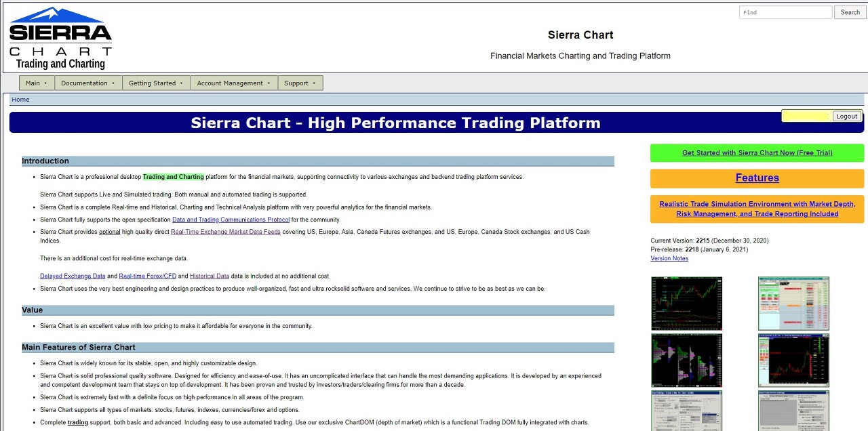Image resolution: width=868 pixels, height=431 pixels.
Task: Click the highlighted Trading and Charting text
Action: tap(173, 177)
